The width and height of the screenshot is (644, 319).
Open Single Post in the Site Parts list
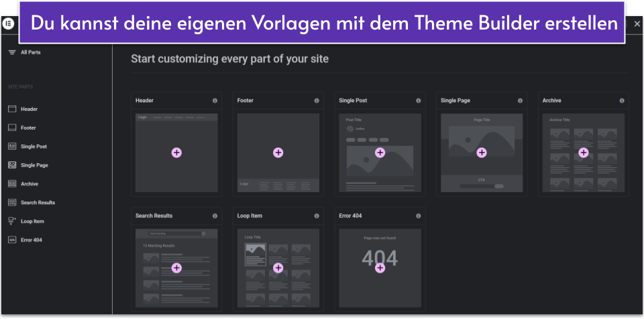pos(34,146)
